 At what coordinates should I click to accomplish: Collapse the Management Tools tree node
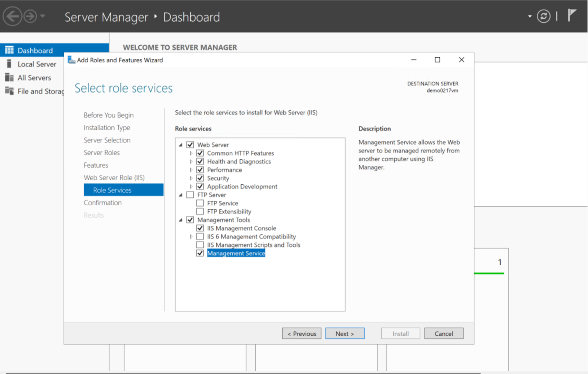pos(180,220)
